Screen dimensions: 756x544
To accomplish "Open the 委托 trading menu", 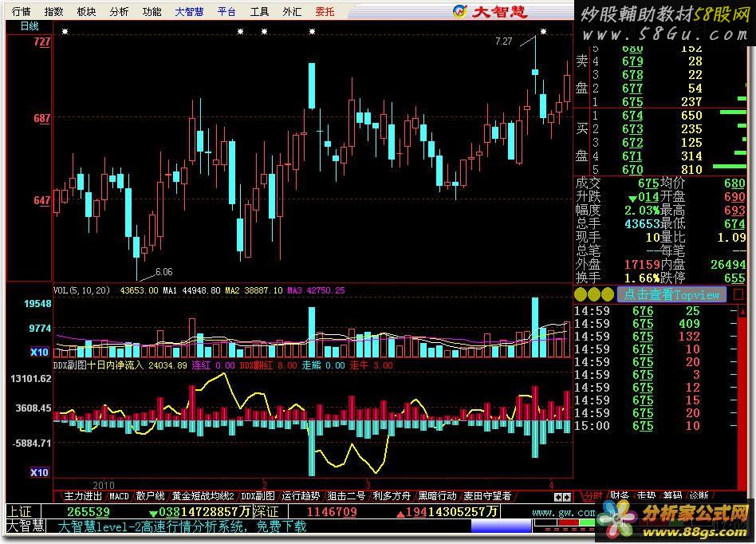I will [x=325, y=11].
